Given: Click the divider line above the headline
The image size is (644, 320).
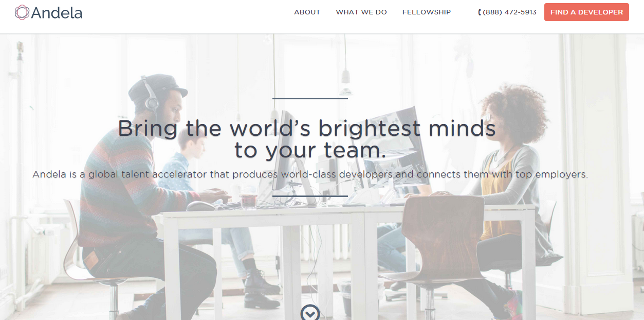Looking at the screenshot, I should [x=310, y=98].
